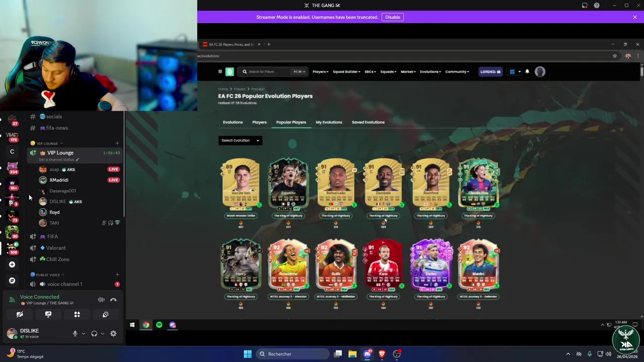Open Activities launcher icon in voice panel
This screenshot has width=644, height=362.
pos(77,314)
